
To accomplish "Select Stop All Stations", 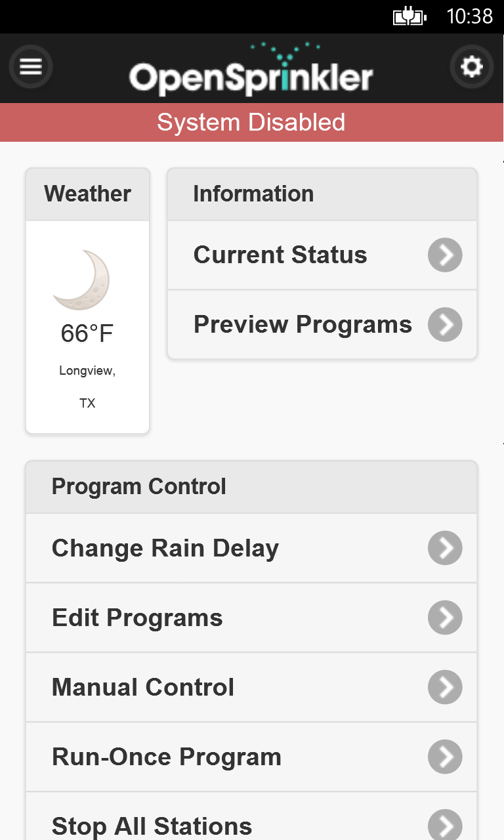I will [x=152, y=825].
